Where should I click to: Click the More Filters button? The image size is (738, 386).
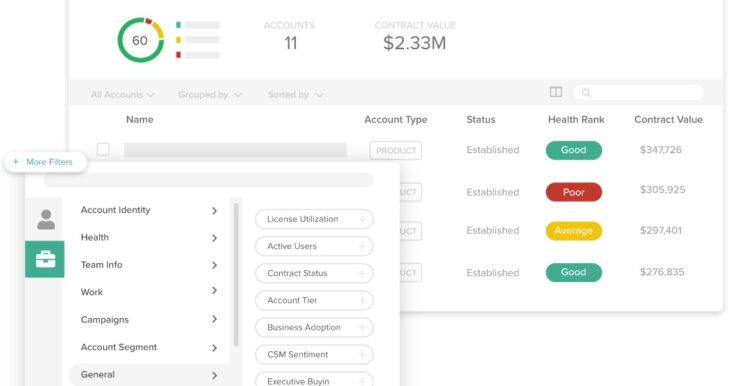point(45,162)
